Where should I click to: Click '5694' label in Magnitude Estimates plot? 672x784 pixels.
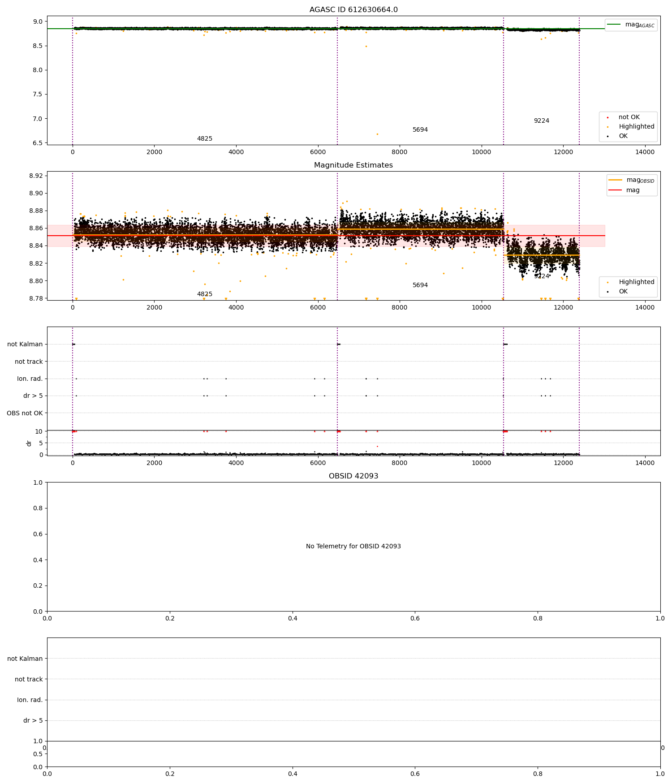pyautogui.click(x=420, y=285)
